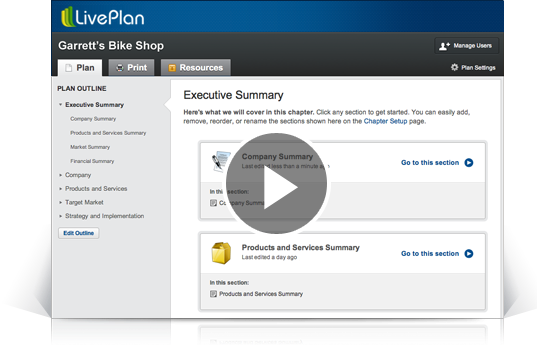This screenshot has width=537, height=361.
Task: Open Financial Summary in outline
Action: pos(92,161)
